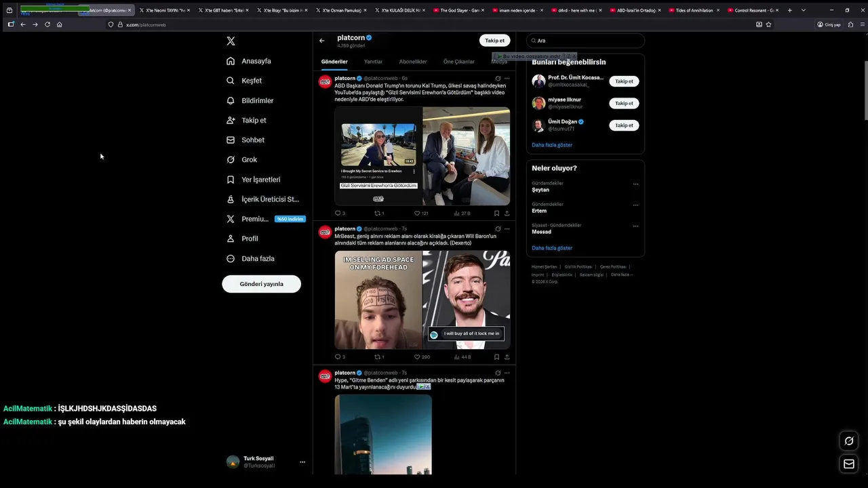Open Keşfet explore page
This screenshot has height=488, width=868.
pyautogui.click(x=244, y=81)
